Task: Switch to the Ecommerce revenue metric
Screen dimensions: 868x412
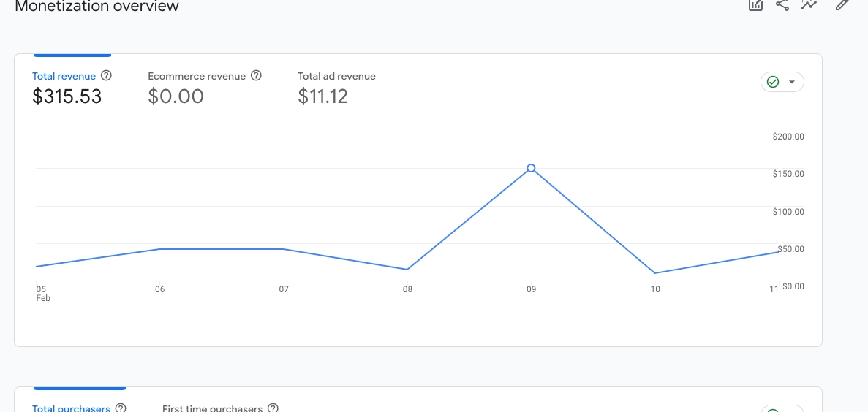Action: click(197, 76)
